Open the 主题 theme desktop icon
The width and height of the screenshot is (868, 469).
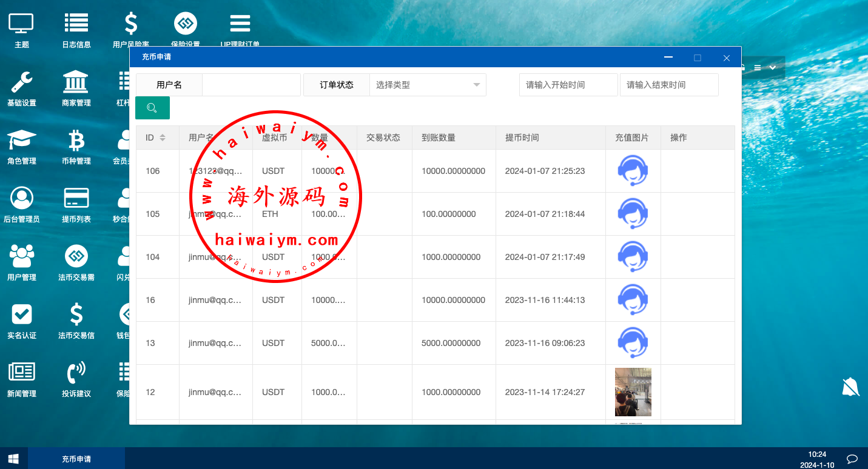[x=21, y=24]
